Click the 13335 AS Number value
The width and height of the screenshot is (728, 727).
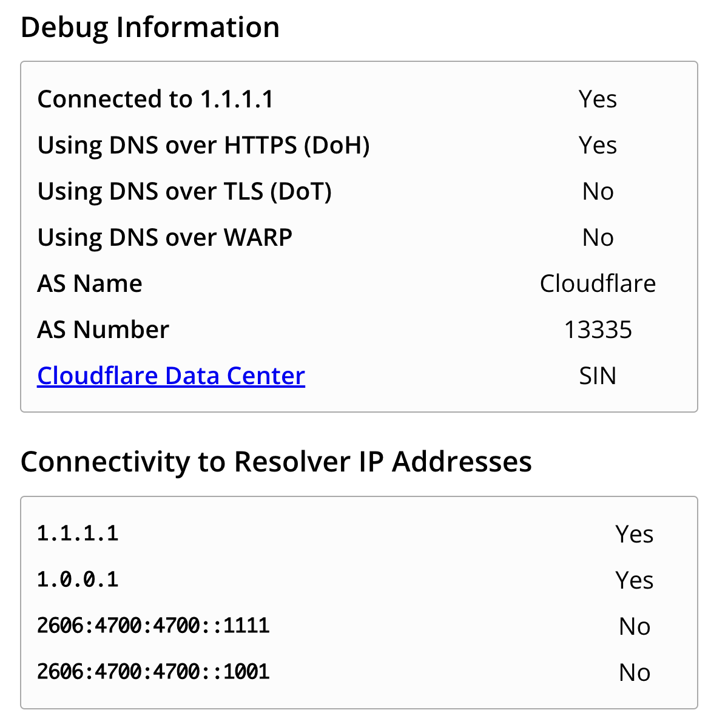(598, 329)
